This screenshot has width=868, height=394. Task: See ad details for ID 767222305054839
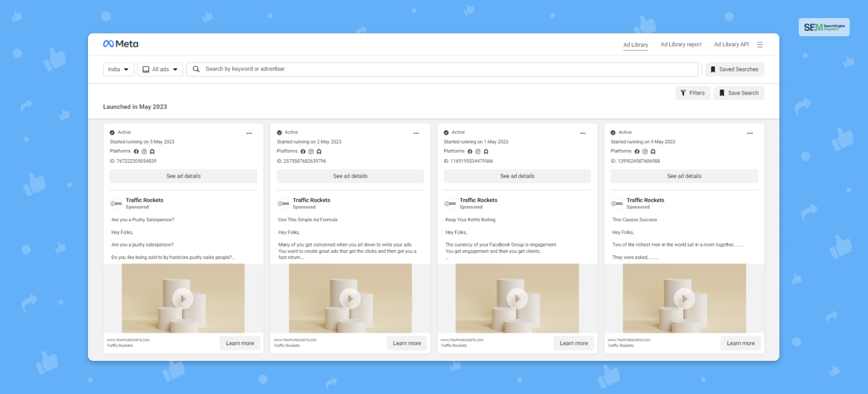(x=183, y=176)
